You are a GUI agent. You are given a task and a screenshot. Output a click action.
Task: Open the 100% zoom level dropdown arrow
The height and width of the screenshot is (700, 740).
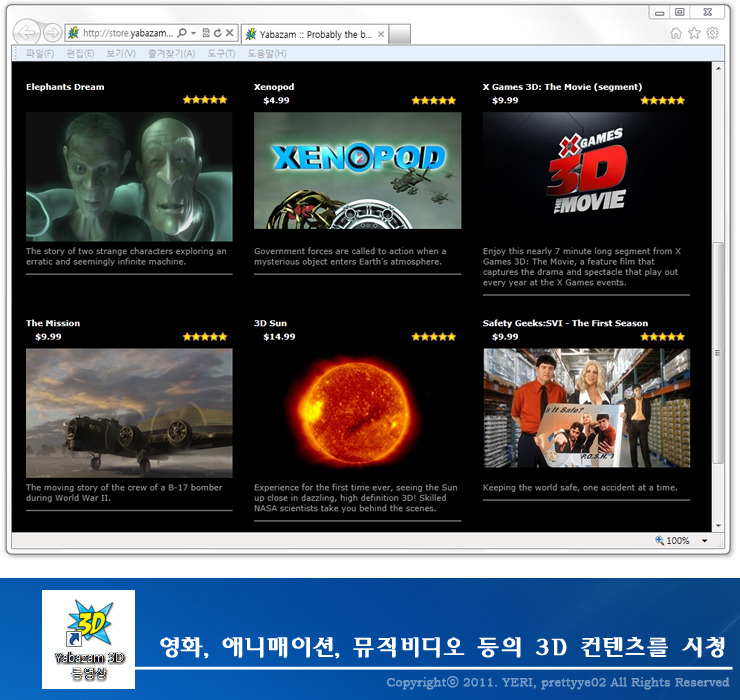[705, 540]
